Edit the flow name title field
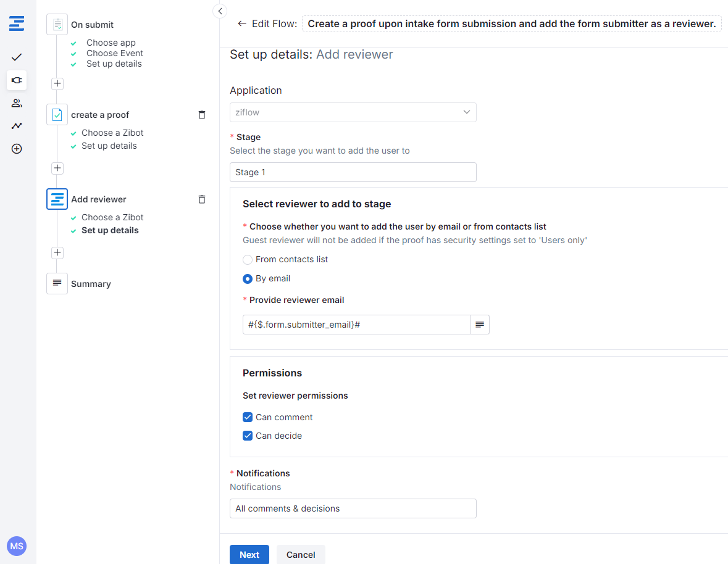 pyautogui.click(x=512, y=23)
